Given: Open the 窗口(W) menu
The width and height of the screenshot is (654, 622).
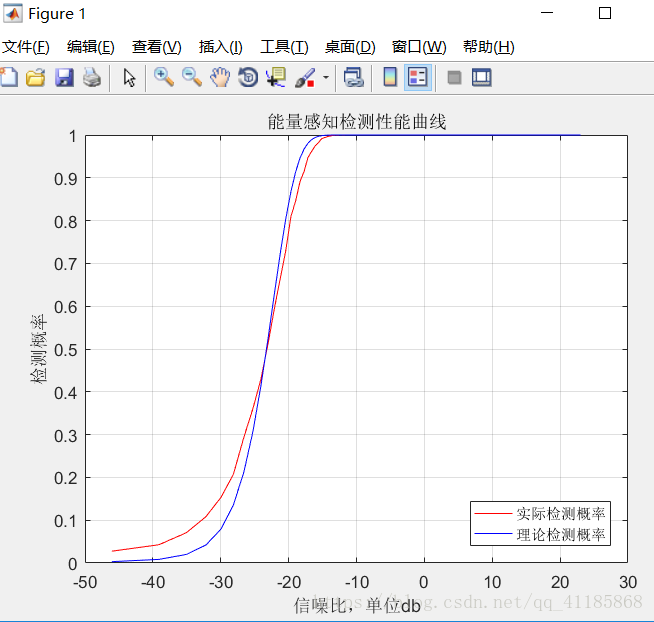Looking at the screenshot, I should [419, 47].
